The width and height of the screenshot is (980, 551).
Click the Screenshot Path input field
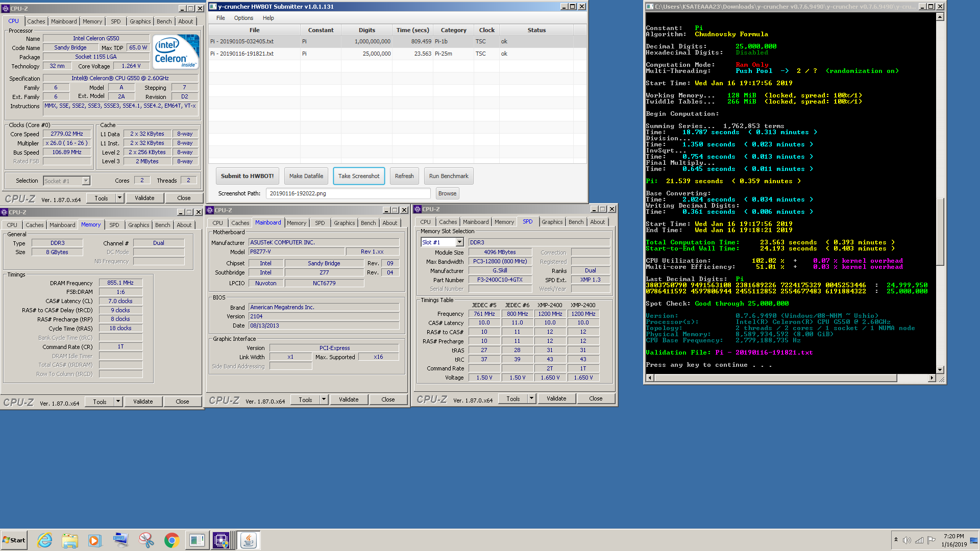(348, 193)
